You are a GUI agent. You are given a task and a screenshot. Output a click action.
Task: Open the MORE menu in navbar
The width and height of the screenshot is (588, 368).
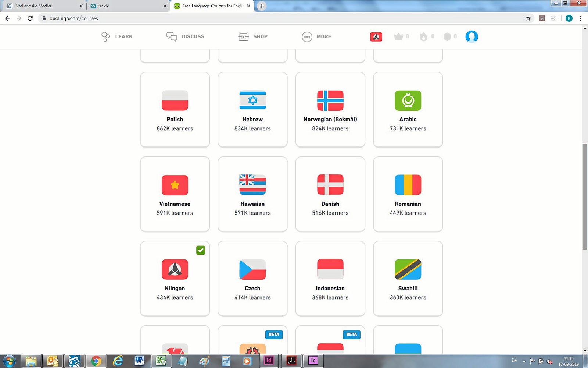tap(317, 37)
